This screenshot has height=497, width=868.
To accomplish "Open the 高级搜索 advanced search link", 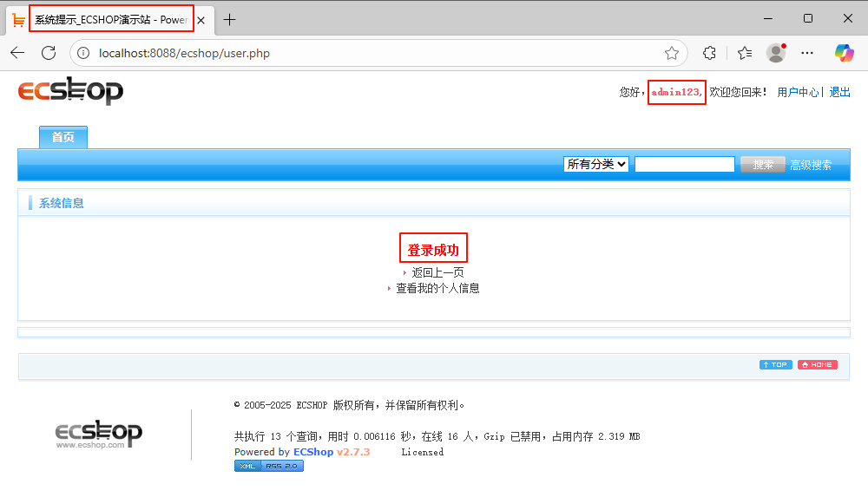I will click(811, 165).
